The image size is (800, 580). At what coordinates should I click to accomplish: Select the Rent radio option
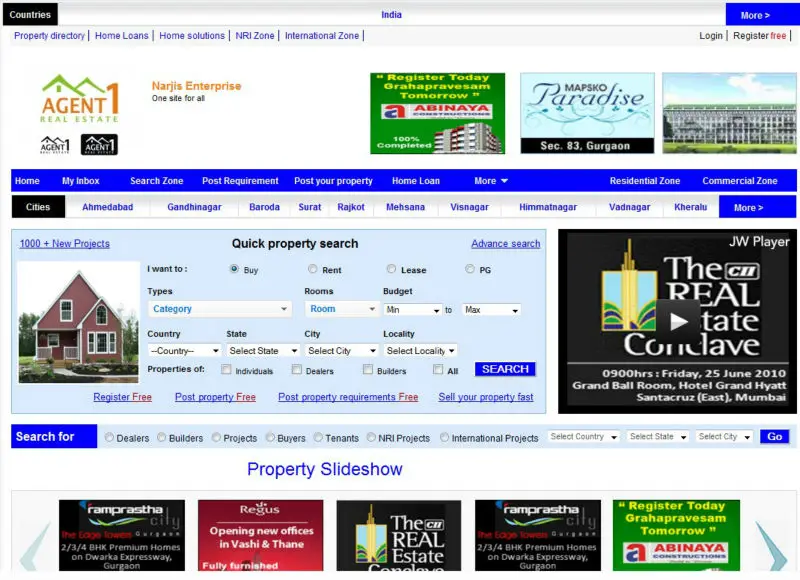click(313, 269)
